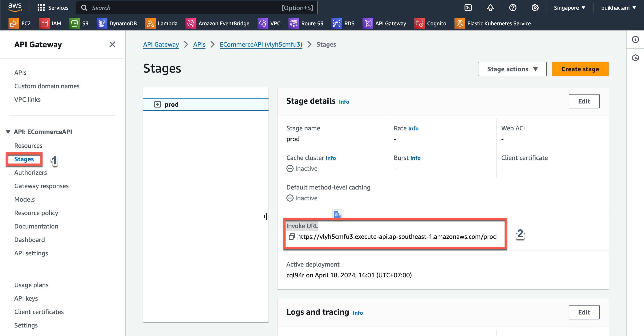644x336 pixels.
Task: Open Info link next to Burst
Action: [x=415, y=158]
